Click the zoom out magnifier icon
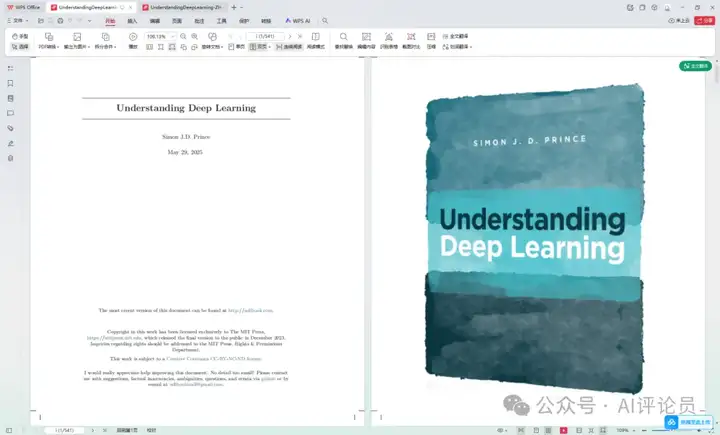This screenshot has height=435, width=720. (183, 36)
